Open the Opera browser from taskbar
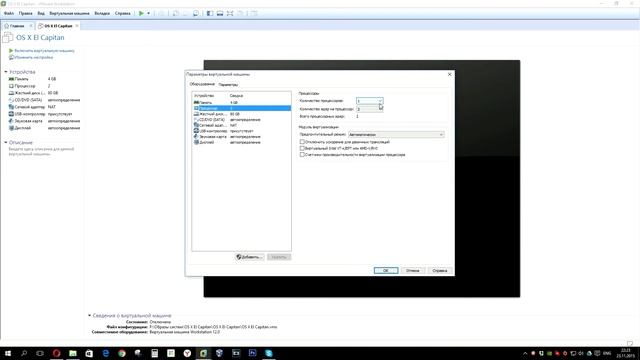Image resolution: width=640 pixels, height=360 pixels. pos(56,353)
